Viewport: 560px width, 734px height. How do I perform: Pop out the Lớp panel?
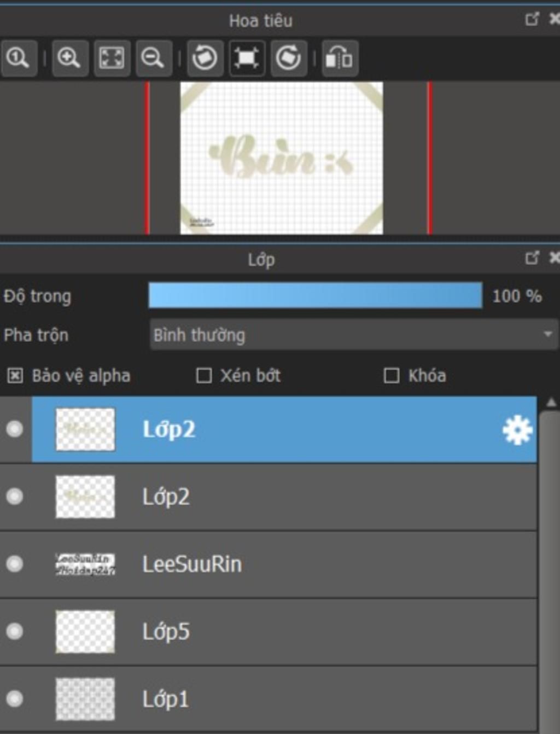point(532,258)
